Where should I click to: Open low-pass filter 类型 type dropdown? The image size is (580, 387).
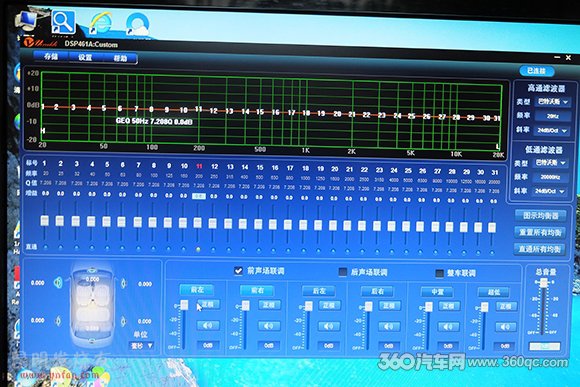tap(550, 163)
